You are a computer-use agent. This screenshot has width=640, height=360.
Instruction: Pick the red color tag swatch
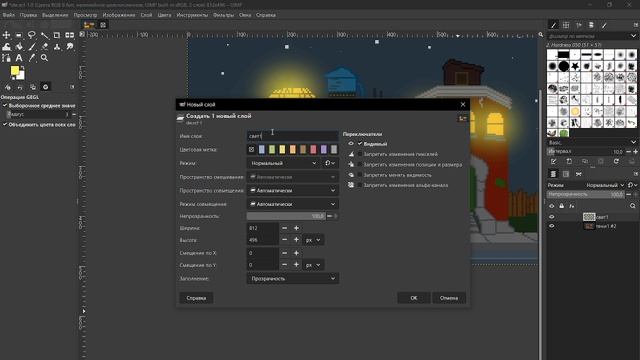point(313,150)
